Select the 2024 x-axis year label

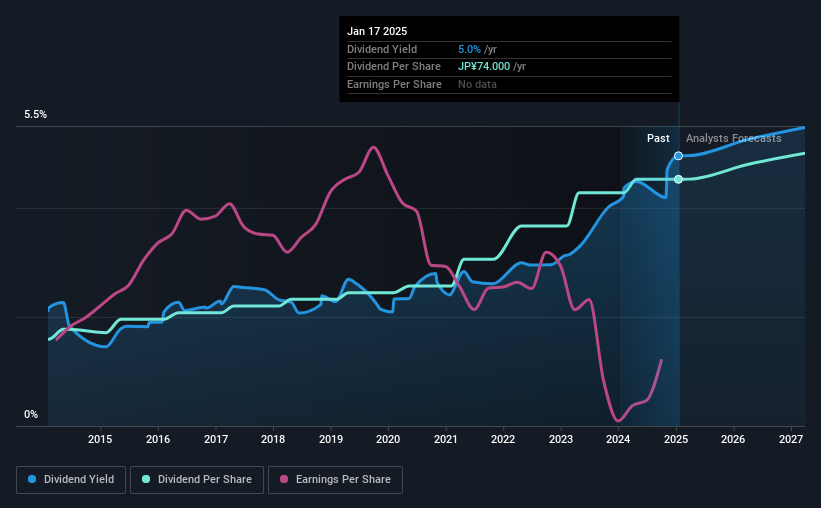click(618, 440)
